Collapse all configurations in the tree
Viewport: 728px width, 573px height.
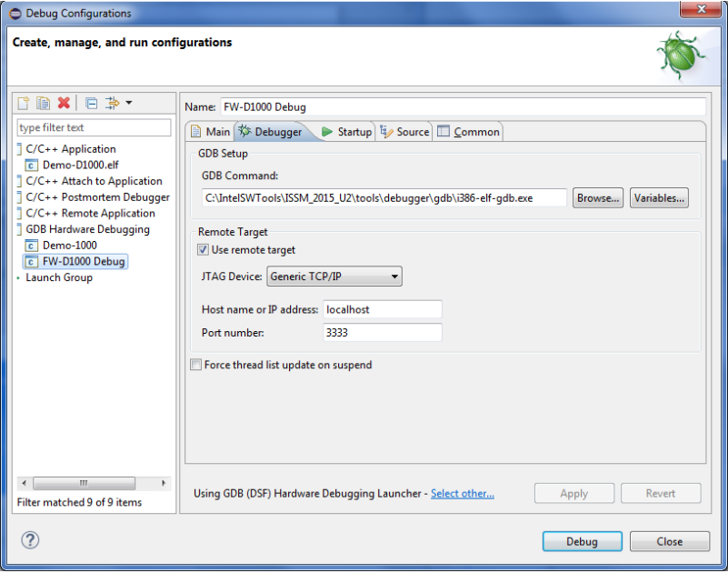coord(92,103)
